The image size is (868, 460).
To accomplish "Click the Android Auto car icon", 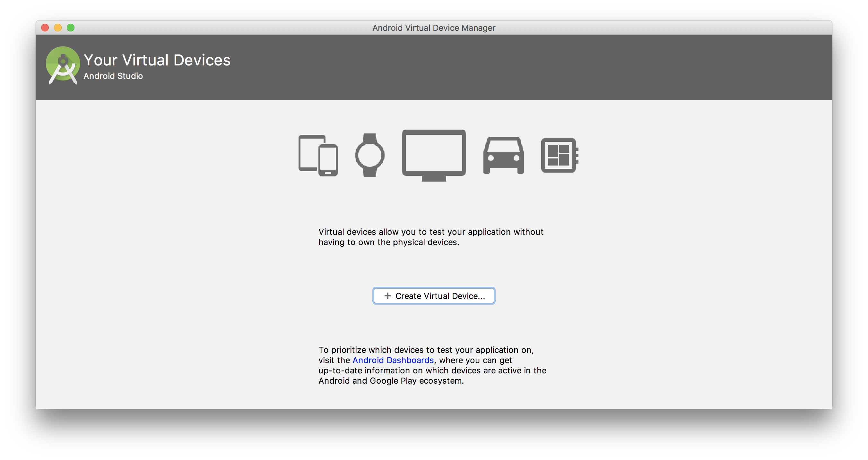I will 503,155.
